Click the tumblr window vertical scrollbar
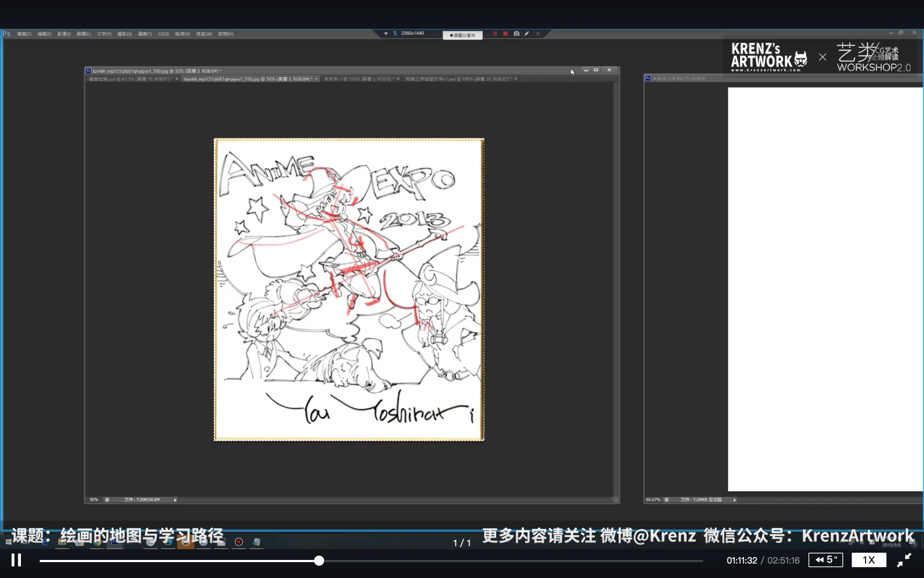The height and width of the screenshot is (578, 924). 616,289
